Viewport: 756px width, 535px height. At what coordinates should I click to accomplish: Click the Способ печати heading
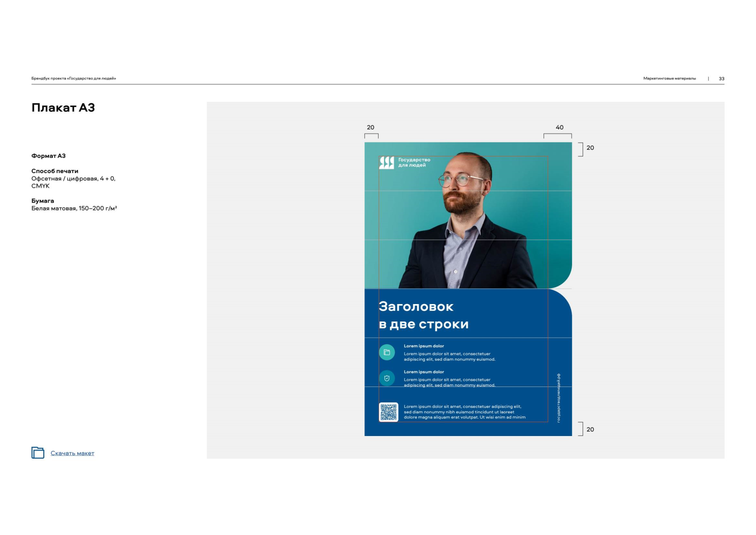point(55,171)
